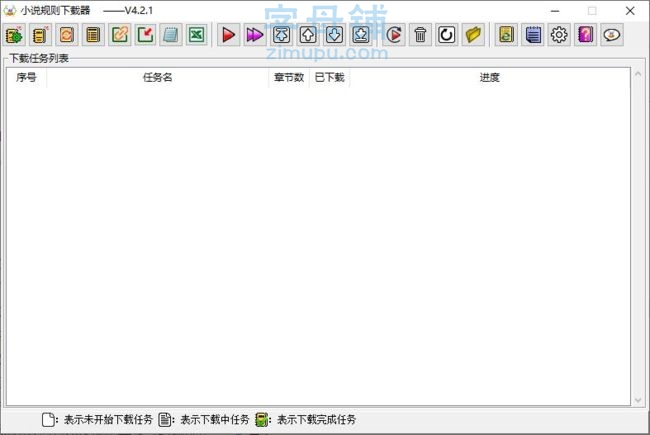
Task: Click the yellow notebook with red mark
Action: coord(40,35)
